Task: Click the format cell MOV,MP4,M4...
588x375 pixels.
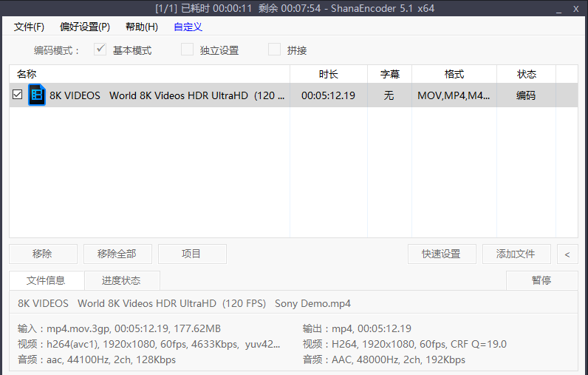Action: pyautogui.click(x=454, y=95)
